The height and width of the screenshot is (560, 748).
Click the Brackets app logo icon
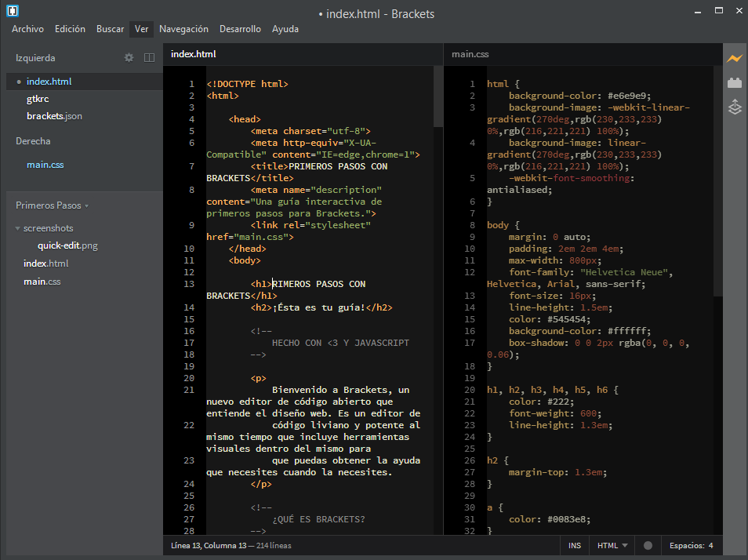click(x=13, y=10)
